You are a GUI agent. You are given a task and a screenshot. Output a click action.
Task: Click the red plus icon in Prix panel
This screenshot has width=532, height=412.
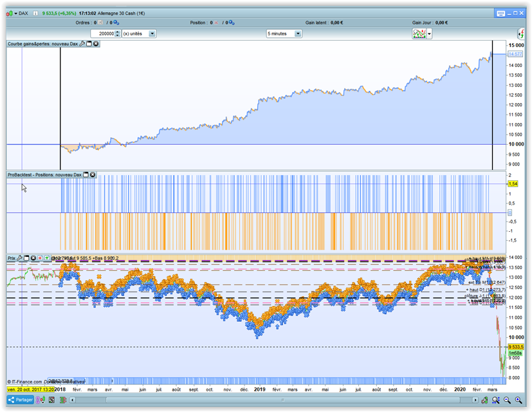(x=40, y=258)
